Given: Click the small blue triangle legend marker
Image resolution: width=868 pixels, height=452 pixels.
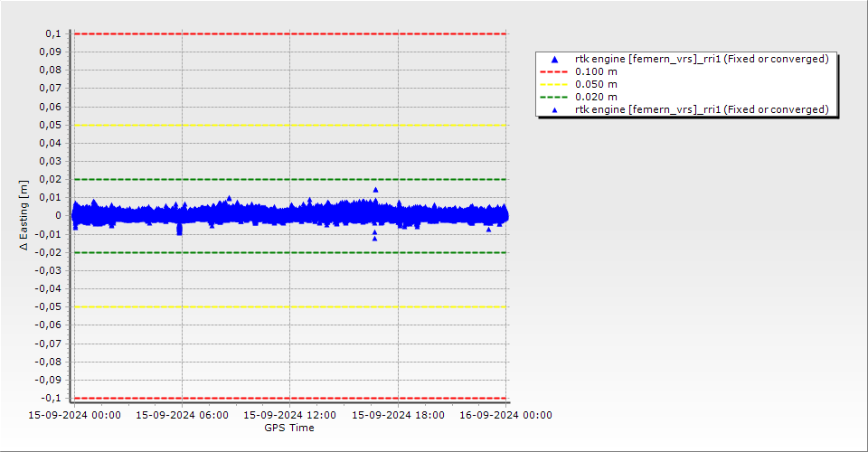Looking at the screenshot, I should tap(555, 109).
